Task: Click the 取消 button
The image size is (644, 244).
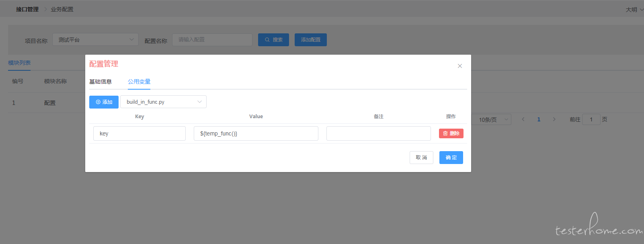Action: pos(421,158)
